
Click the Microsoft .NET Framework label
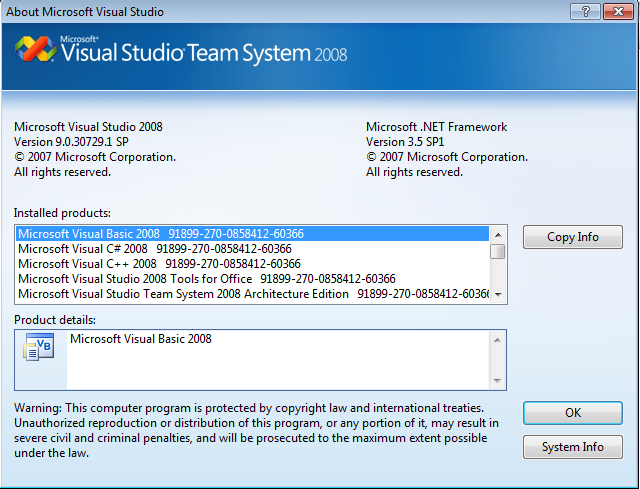pos(436,127)
